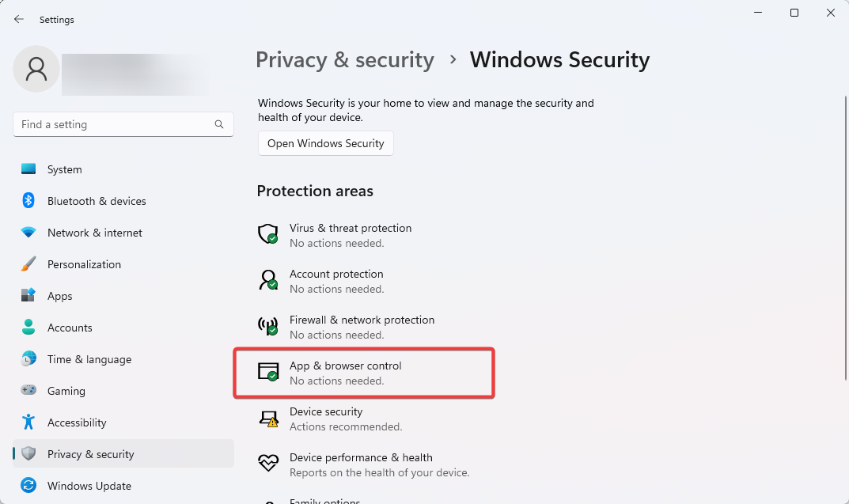Screen dimensions: 849x504
Task: Click the search magnifier icon
Action: pos(218,124)
